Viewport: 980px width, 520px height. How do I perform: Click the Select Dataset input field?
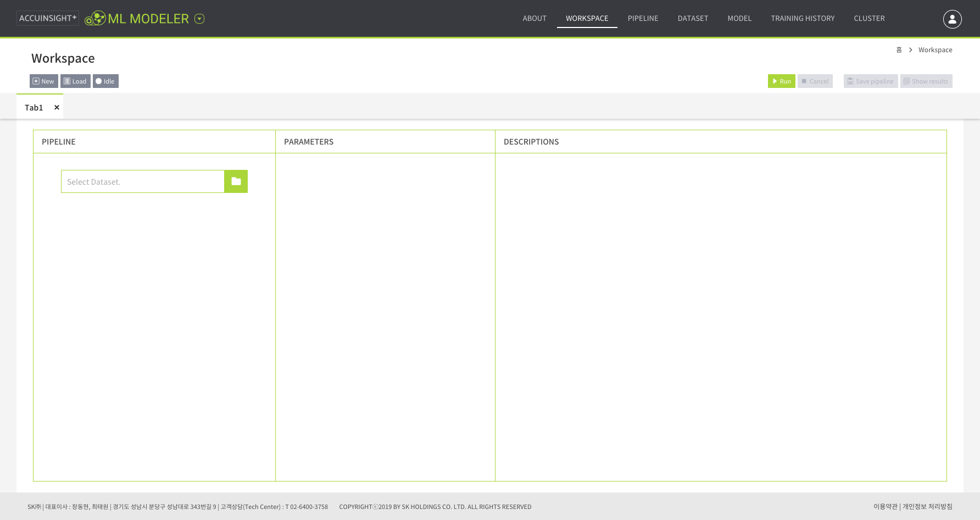tap(143, 181)
